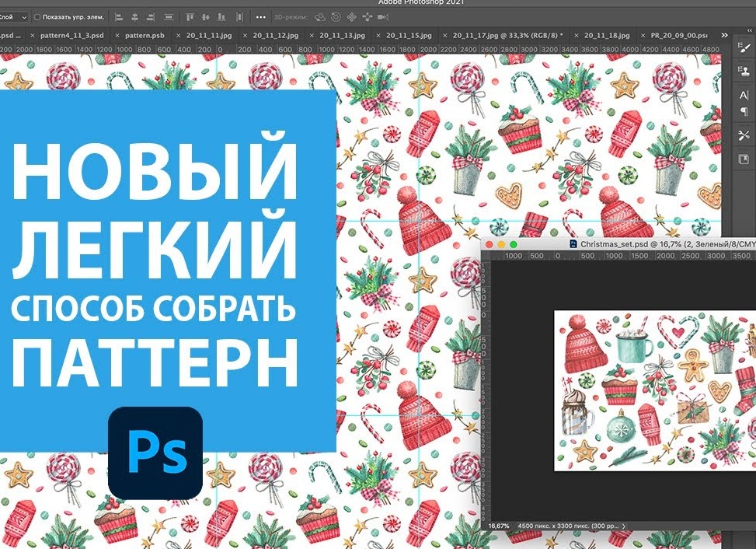Switch to the 20_11_15.jpg tab
756x549 pixels.
click(409, 36)
